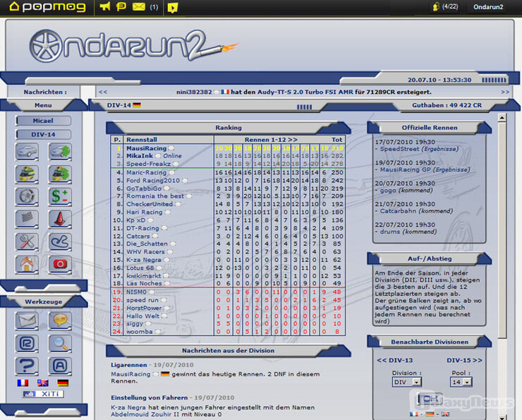The image size is (522, 420).
Task: Click the XiTi stats badge
Action: (43, 394)
